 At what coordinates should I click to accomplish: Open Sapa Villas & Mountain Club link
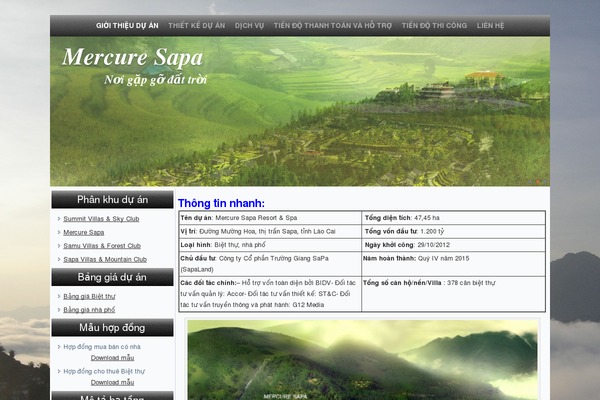(105, 259)
